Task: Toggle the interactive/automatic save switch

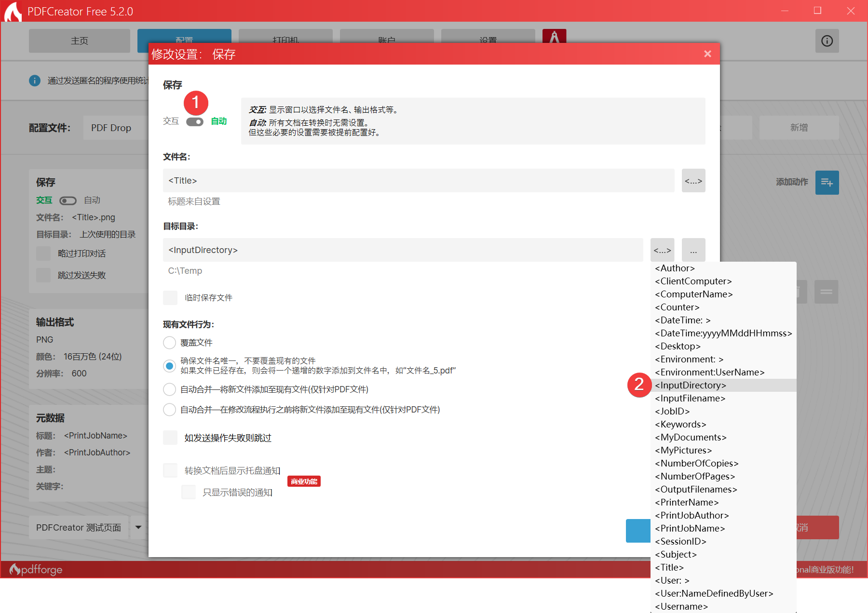Action: 195,122
